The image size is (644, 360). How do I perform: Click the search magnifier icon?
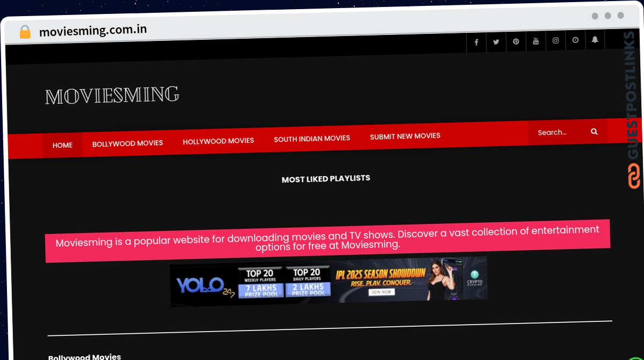(594, 132)
